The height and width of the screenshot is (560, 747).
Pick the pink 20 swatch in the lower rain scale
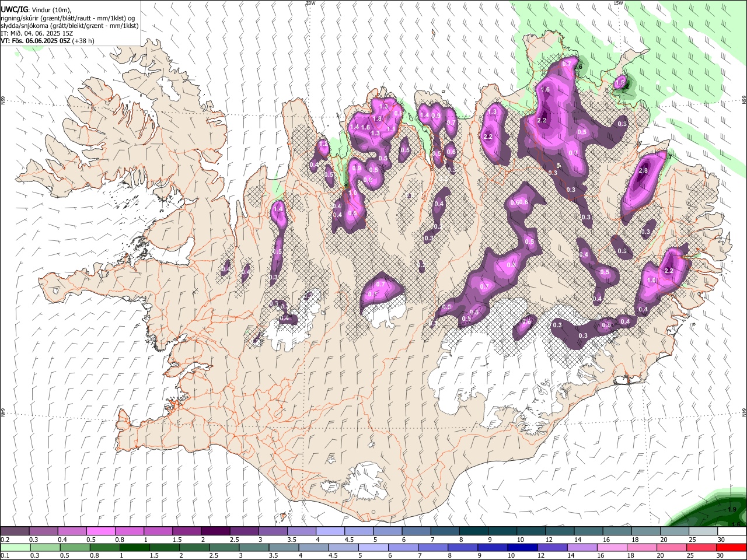[671, 548]
